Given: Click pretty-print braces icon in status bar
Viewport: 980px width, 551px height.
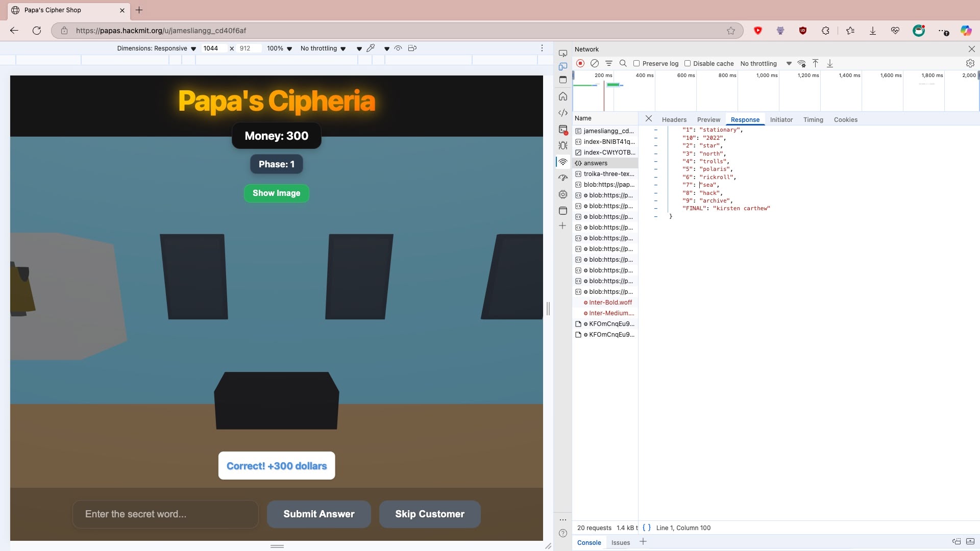Looking at the screenshot, I should [647, 528].
